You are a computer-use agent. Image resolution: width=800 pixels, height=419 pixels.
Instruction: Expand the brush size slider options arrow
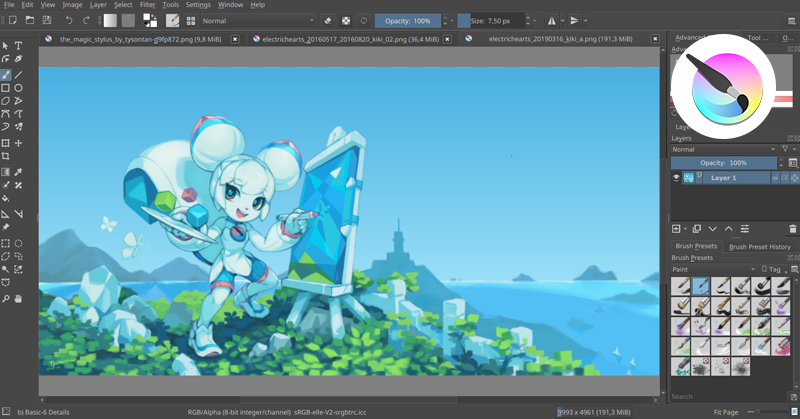coord(535,21)
